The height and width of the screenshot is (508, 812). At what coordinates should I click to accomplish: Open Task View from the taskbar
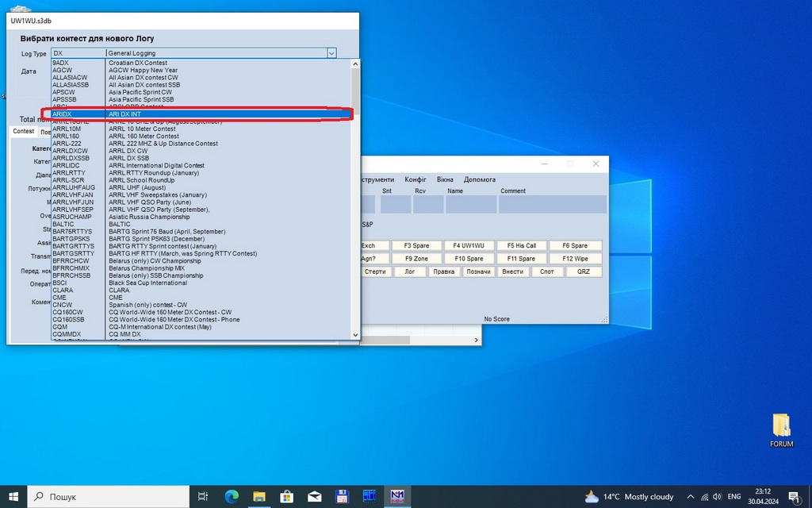point(203,497)
